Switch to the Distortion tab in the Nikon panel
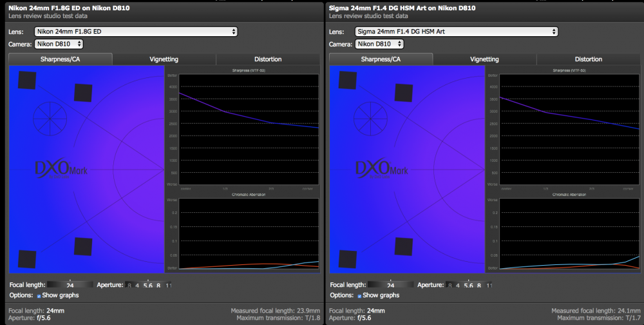 click(268, 59)
